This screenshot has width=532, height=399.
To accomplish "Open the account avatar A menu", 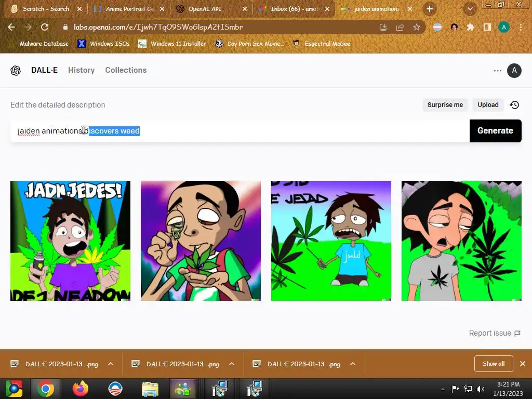I will 514,71.
